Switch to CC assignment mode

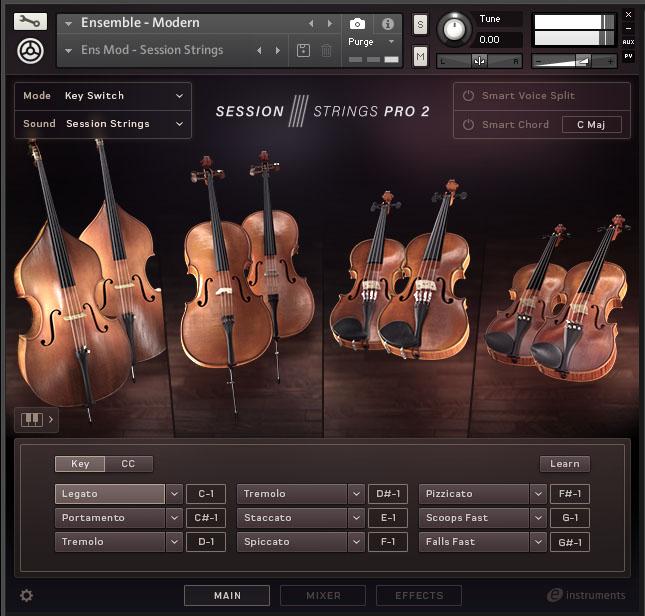pyautogui.click(x=128, y=464)
